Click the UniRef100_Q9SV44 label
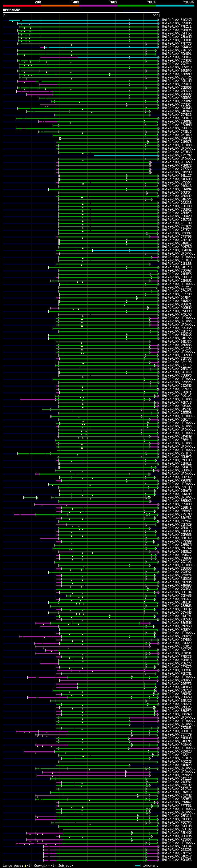This screenshot has height=868, width=197. pos(177,64)
